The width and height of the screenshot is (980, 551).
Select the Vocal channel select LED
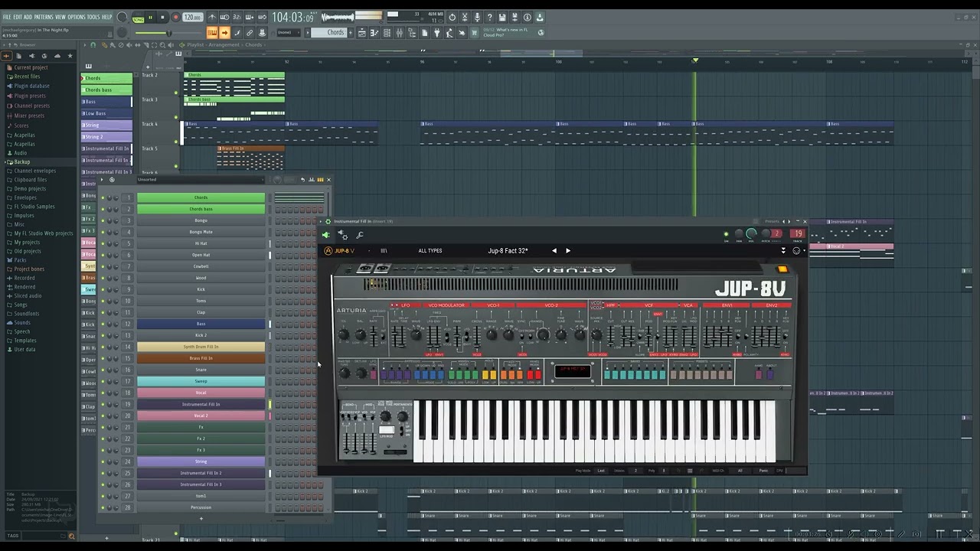[x=269, y=393]
